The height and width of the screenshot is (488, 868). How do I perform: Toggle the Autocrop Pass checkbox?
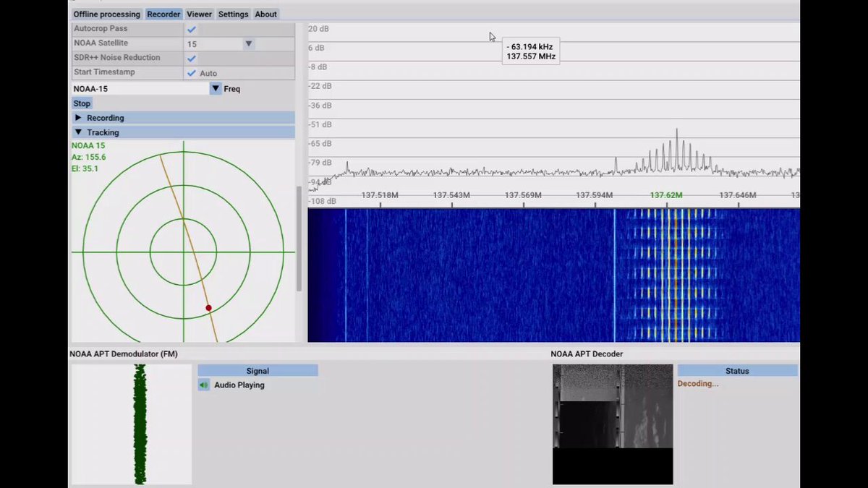192,30
